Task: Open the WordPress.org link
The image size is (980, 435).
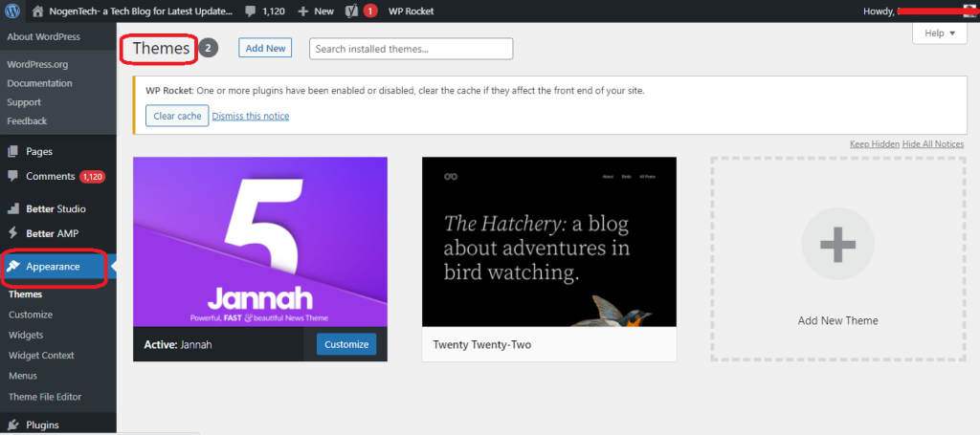Action: 37,64
